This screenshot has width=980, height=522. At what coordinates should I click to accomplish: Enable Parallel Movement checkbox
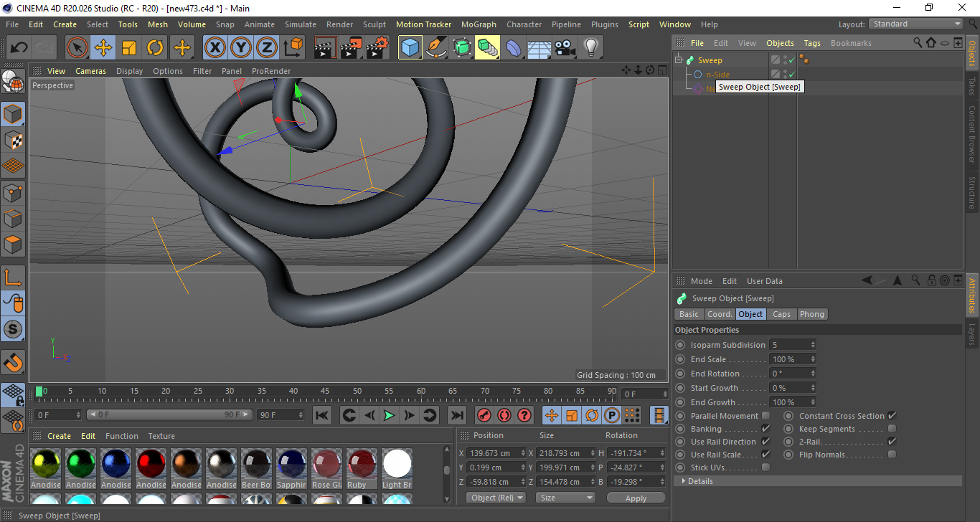point(765,416)
